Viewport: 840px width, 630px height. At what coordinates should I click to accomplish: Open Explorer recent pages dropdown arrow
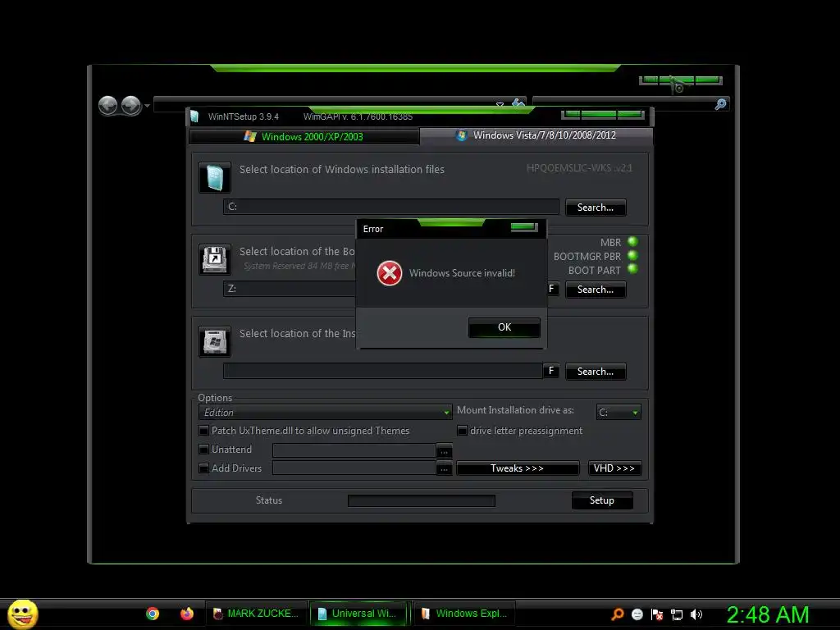click(147, 106)
